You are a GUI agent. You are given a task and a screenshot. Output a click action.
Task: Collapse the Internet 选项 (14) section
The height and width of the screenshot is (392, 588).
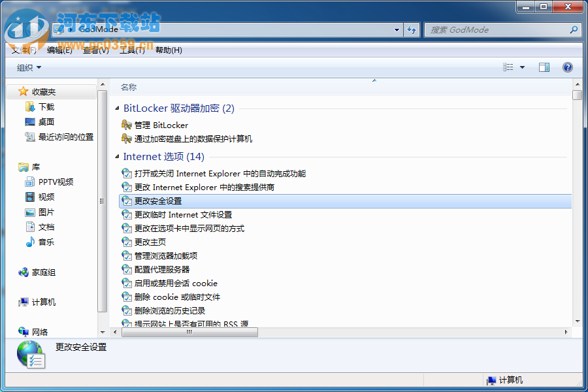tap(116, 157)
